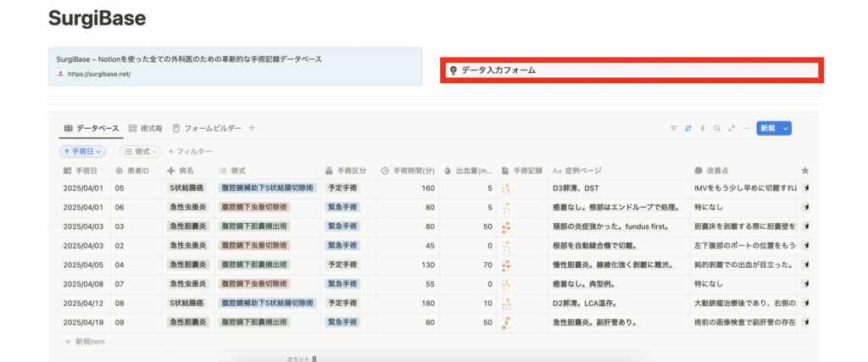Viewport: 868px width, 362px height.
Task: Click the lightning automation icon
Action: [703, 128]
